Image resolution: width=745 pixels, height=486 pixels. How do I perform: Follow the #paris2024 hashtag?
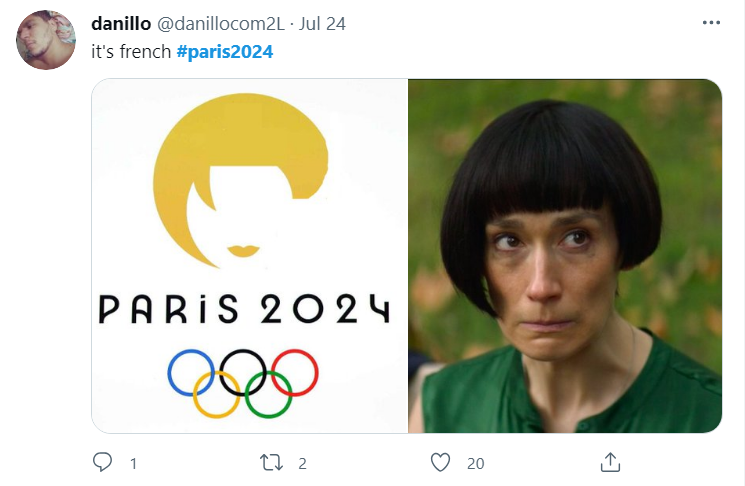225,52
